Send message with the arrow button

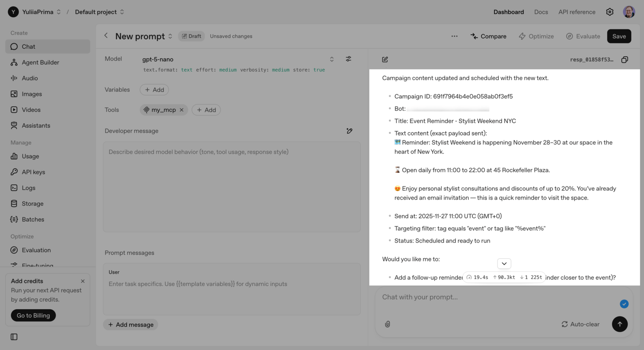(619, 324)
